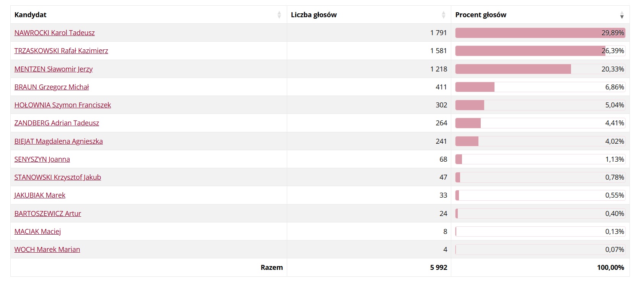The width and height of the screenshot is (644, 284).
Task: Click the 29,89% percentage bar
Action: pos(540,33)
